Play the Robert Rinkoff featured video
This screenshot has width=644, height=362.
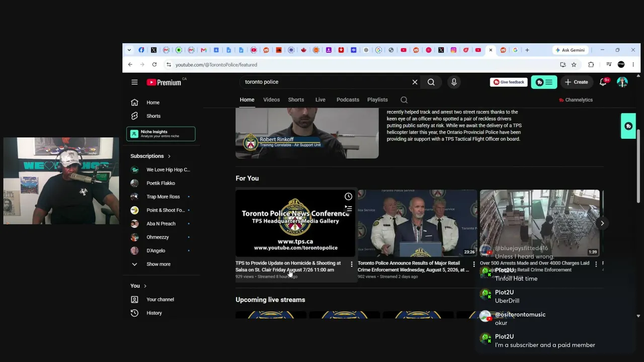[307, 133]
